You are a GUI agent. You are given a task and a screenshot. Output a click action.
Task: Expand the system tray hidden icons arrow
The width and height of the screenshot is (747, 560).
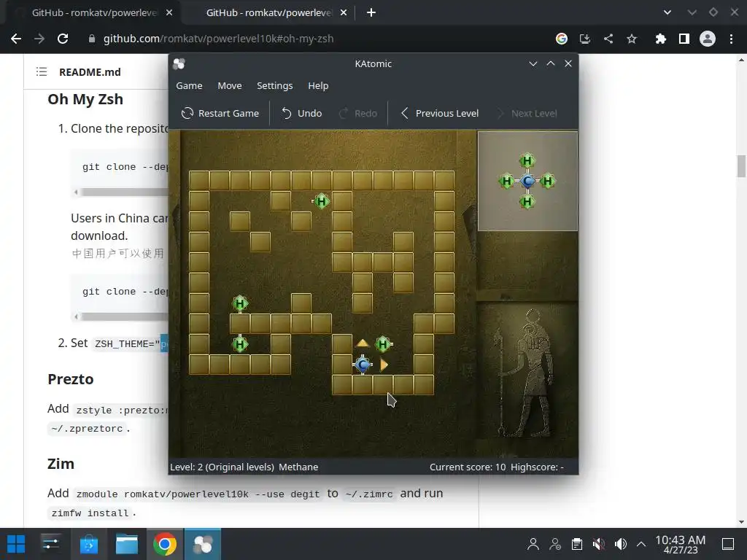point(641,544)
